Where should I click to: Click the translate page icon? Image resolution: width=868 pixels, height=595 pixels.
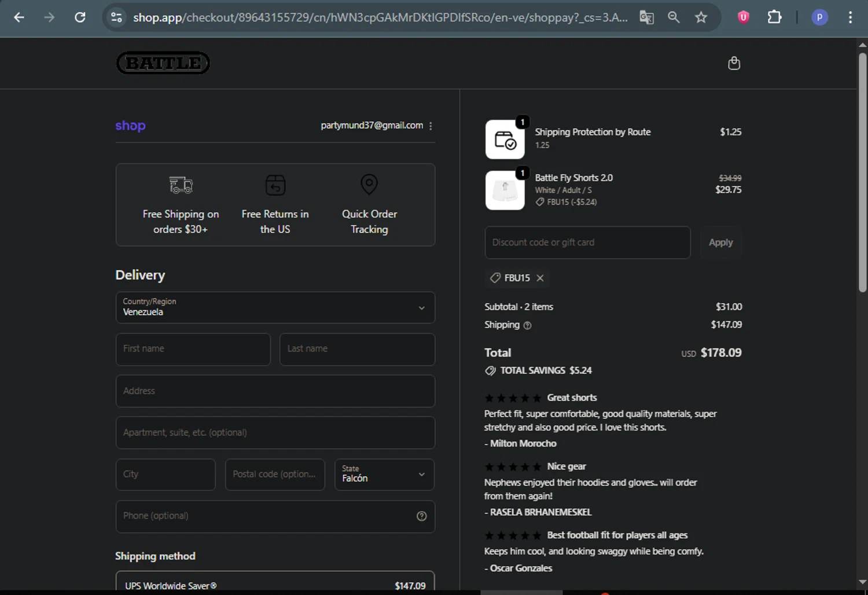point(646,17)
